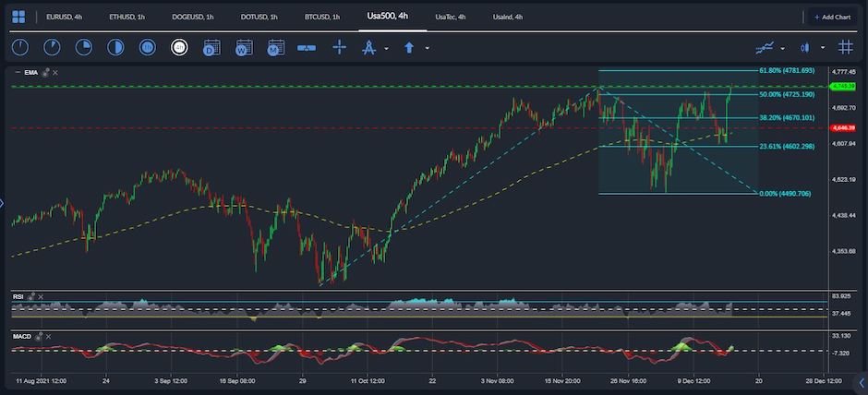
Task: Select the drawing compass tool
Action: [368, 48]
